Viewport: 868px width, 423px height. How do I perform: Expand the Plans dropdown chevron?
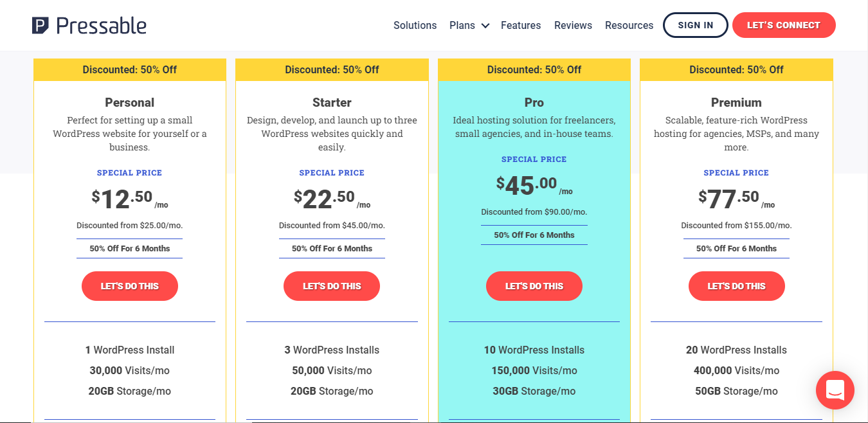click(x=485, y=26)
